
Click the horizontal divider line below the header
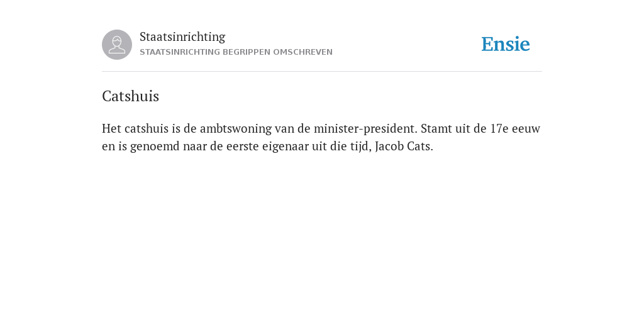pos(322,72)
